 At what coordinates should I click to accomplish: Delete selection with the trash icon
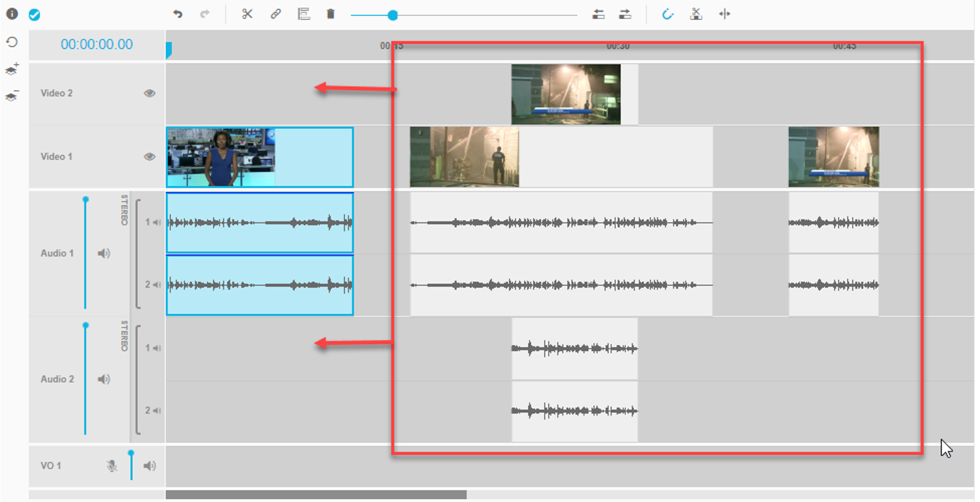331,14
